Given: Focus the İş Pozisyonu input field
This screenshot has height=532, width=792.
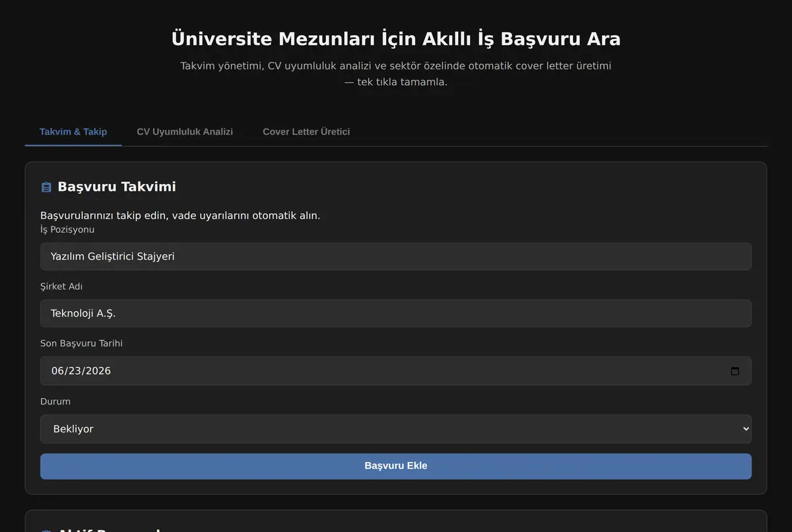Looking at the screenshot, I should (396, 256).
